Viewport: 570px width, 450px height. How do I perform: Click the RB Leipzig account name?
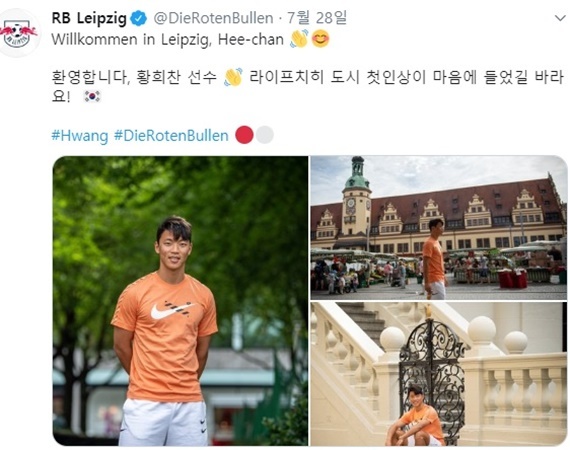89,19
